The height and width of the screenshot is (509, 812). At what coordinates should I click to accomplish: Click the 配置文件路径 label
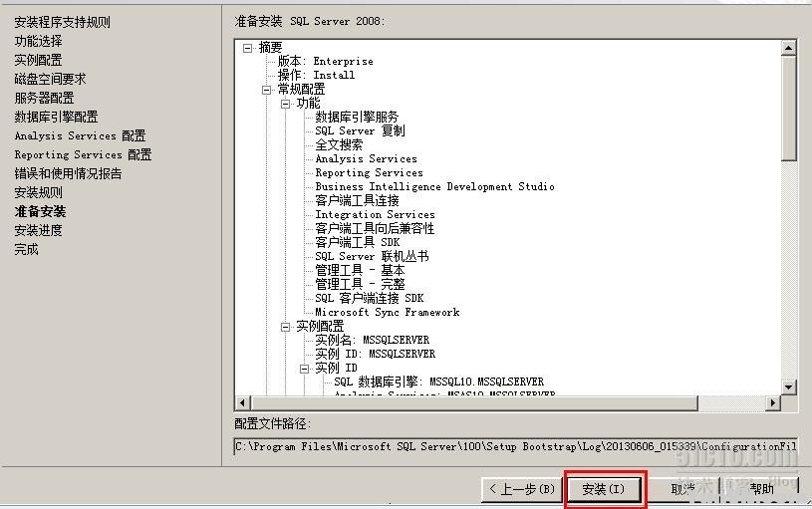pos(272,424)
